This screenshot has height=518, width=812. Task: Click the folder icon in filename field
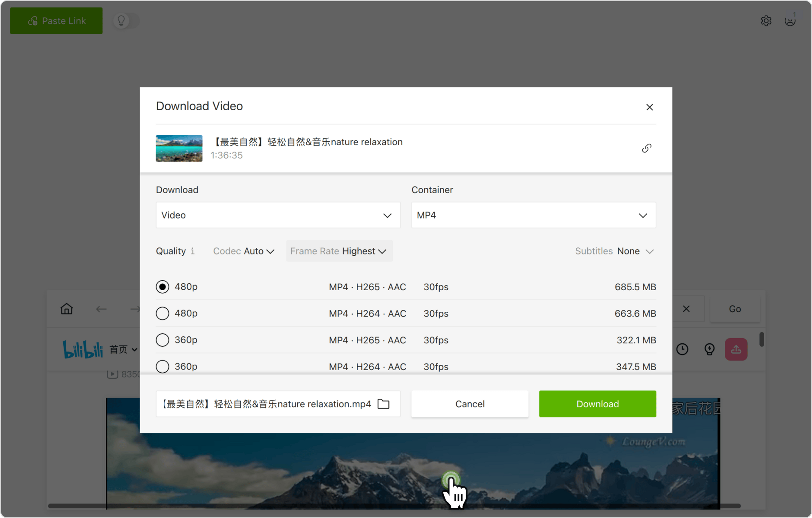pyautogui.click(x=383, y=404)
